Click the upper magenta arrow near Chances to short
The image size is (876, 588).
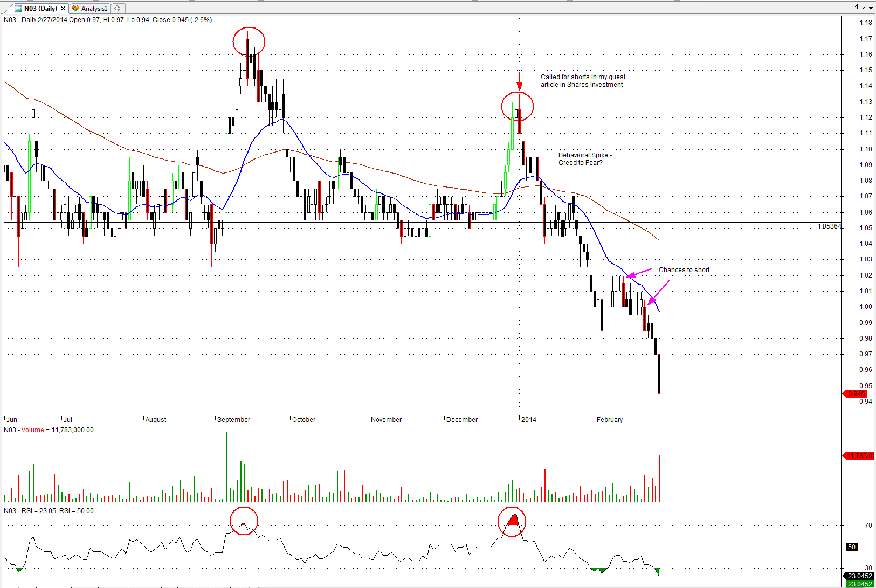click(639, 273)
